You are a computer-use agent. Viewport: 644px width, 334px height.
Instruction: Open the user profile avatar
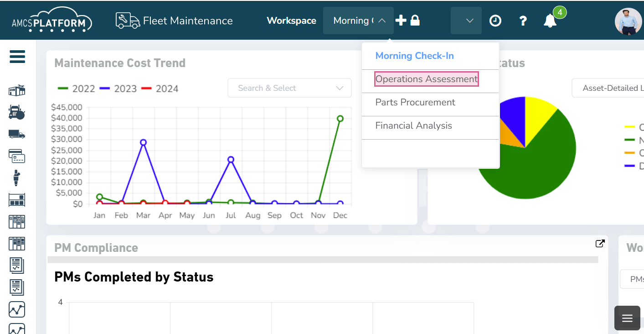pyautogui.click(x=628, y=21)
